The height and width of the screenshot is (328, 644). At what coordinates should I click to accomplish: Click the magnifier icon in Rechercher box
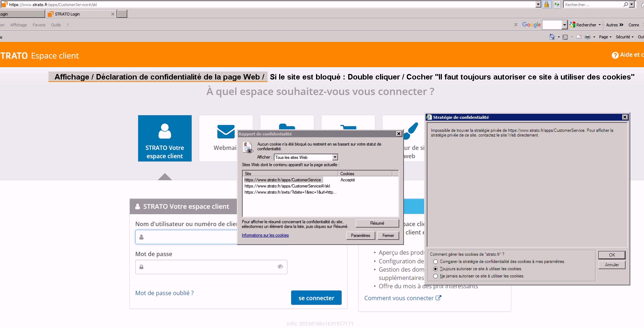tap(626, 4)
